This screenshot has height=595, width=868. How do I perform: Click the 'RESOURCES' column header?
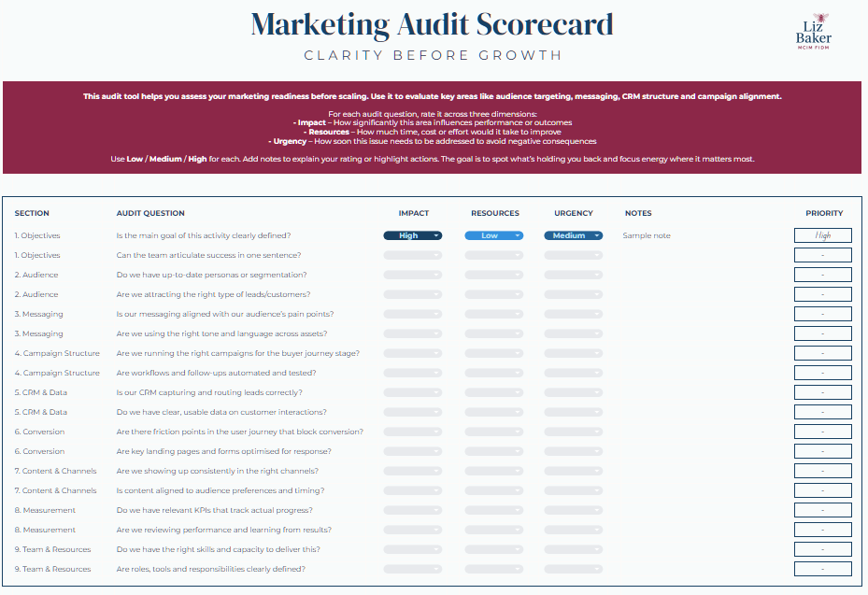(x=495, y=213)
